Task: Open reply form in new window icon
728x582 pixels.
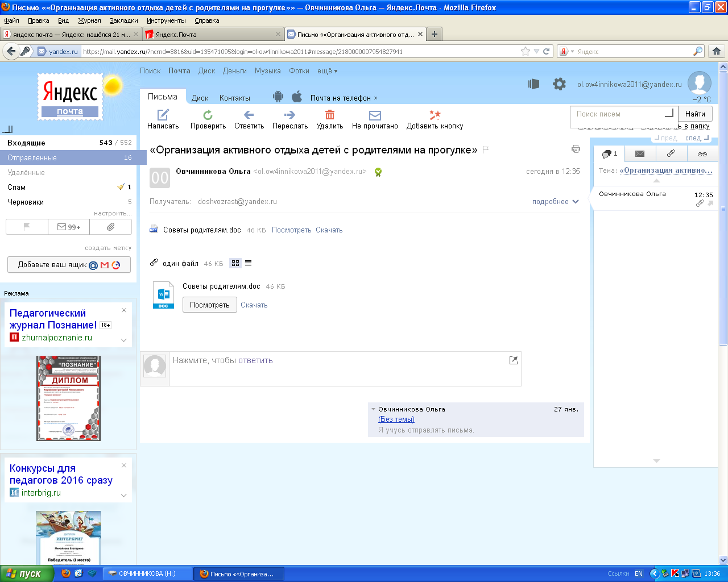Action: click(x=514, y=360)
